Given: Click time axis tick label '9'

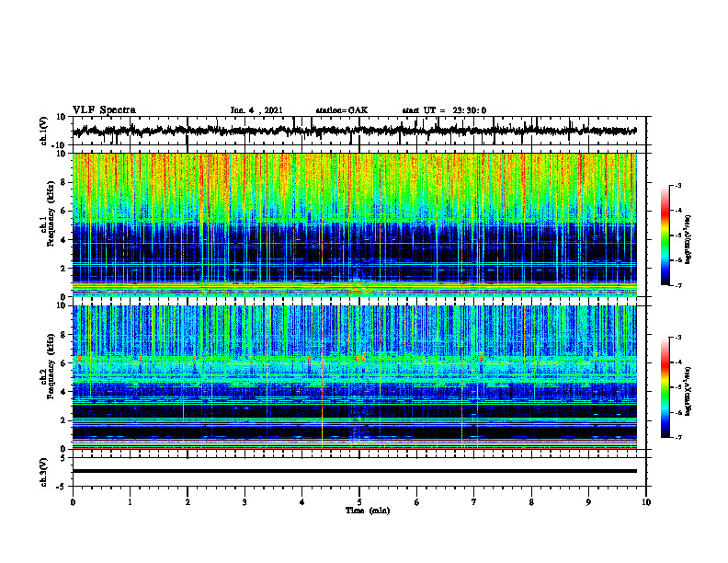Looking at the screenshot, I should [588, 502].
